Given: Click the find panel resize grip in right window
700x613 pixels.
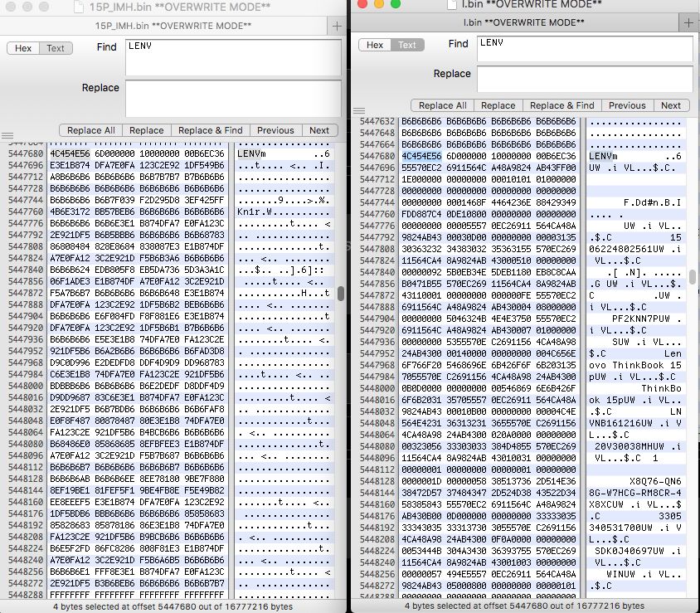Looking at the screenshot, I should pyautogui.click(x=357, y=110).
